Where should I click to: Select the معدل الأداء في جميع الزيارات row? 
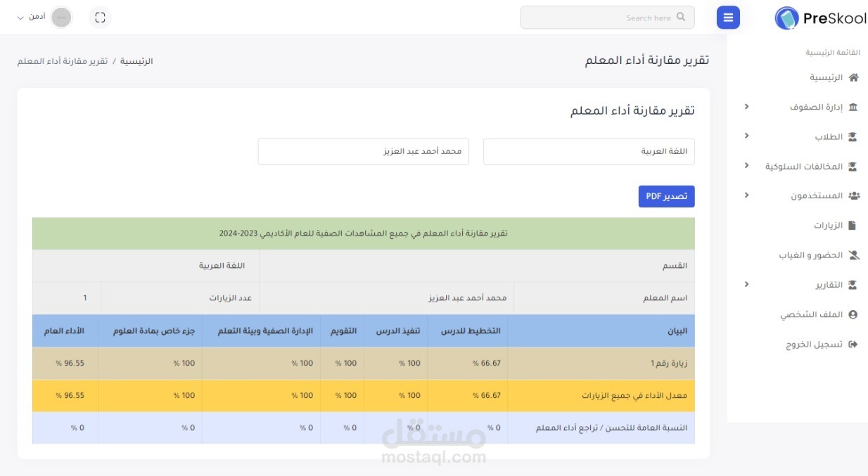(x=363, y=395)
